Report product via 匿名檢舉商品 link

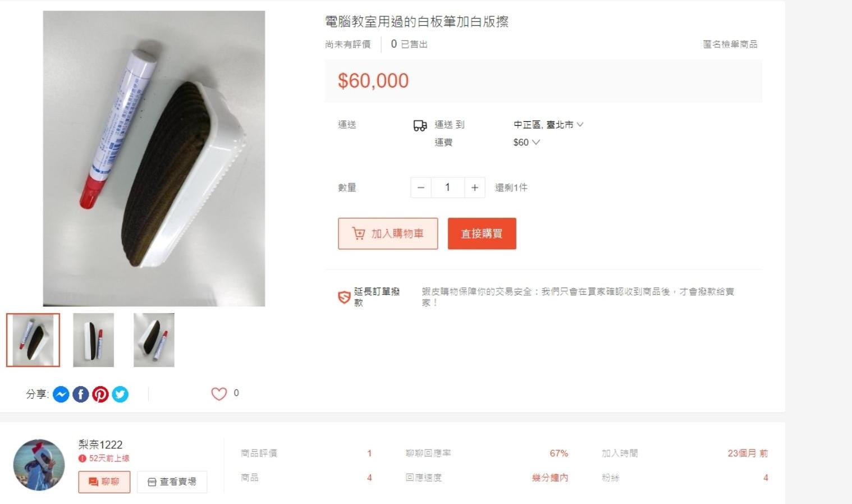[730, 44]
